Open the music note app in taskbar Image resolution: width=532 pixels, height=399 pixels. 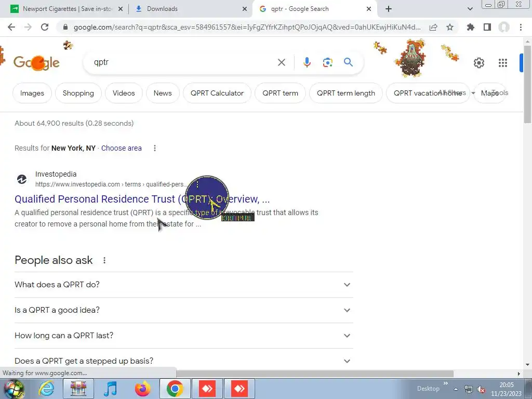110,389
